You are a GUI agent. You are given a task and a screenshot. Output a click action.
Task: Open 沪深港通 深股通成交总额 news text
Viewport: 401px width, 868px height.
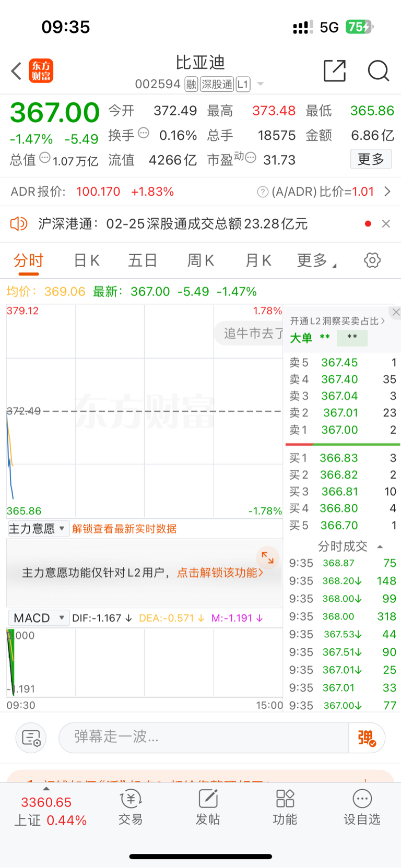click(x=173, y=224)
